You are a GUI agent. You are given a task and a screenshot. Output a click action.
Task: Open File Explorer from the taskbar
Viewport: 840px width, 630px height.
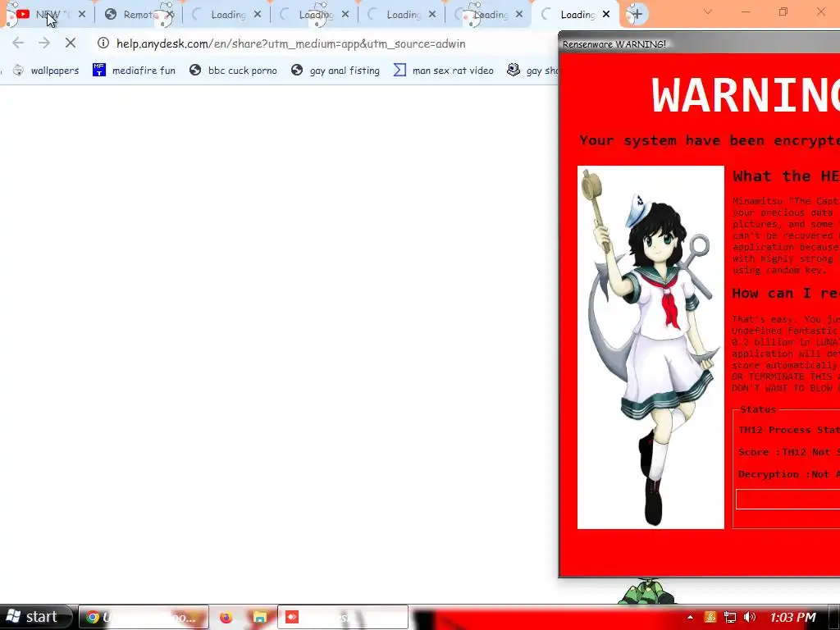[260, 617]
